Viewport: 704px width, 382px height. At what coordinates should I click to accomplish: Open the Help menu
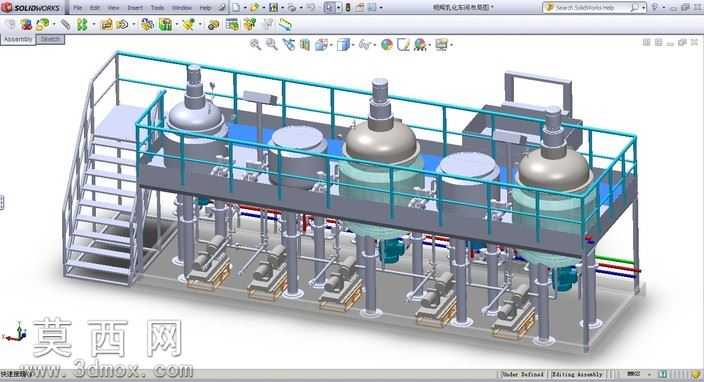205,8
